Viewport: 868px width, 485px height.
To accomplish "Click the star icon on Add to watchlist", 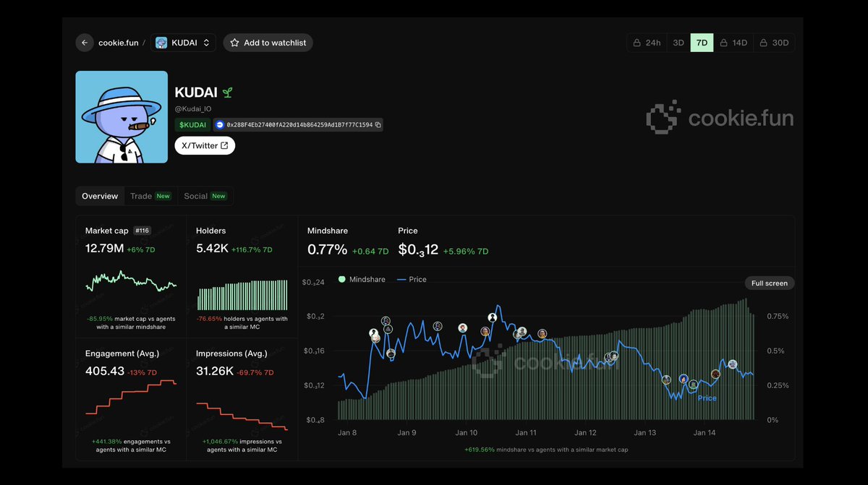I will click(x=234, y=43).
